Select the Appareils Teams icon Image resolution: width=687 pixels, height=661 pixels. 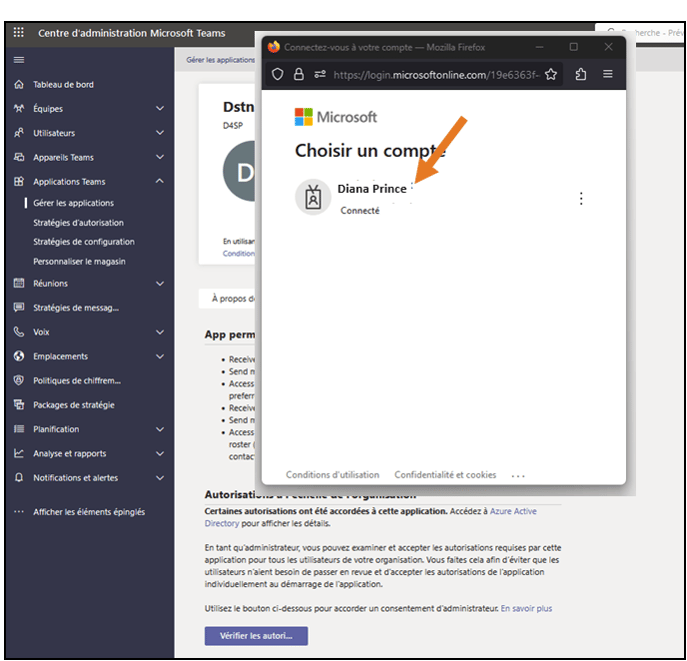pos(19,157)
